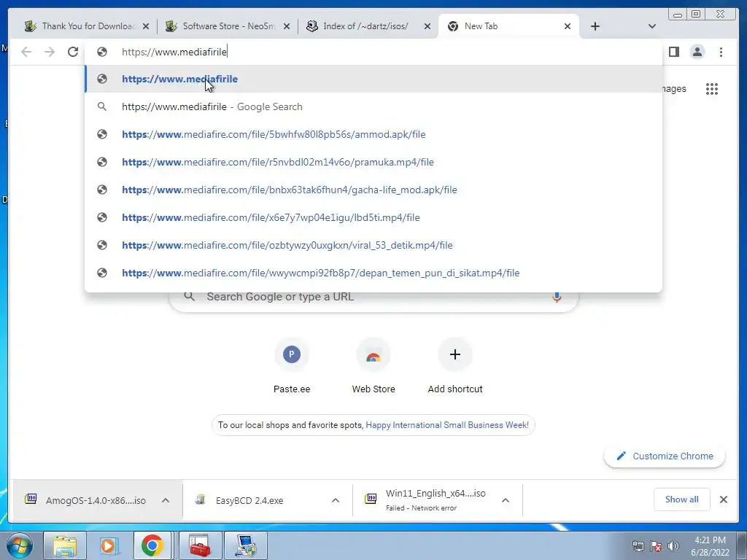The image size is (747, 560).
Task: Switch to Software Store - NeoSmart tab
Action: click(x=228, y=26)
